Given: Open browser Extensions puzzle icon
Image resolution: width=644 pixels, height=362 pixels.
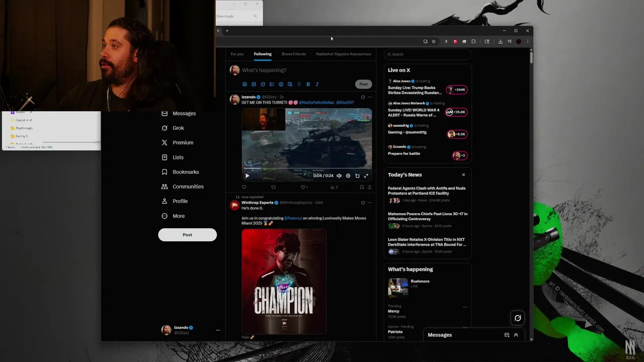Looking at the screenshot, I should (x=473, y=42).
